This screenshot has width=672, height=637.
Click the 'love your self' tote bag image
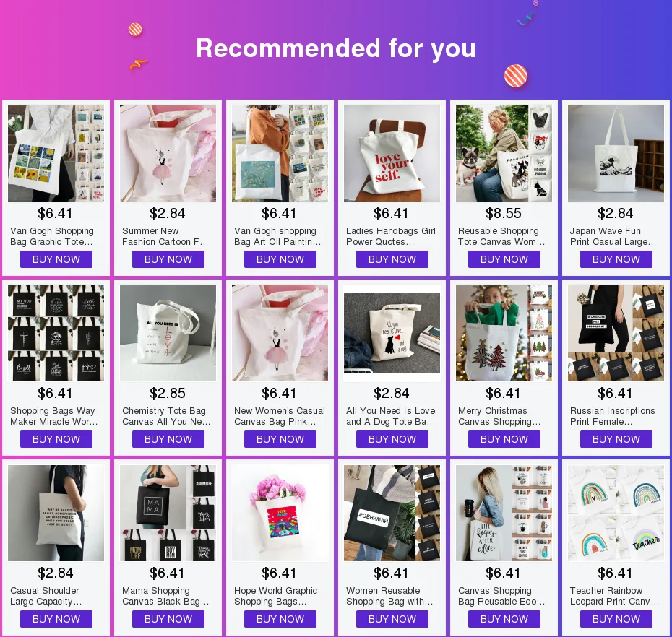pyautogui.click(x=392, y=153)
